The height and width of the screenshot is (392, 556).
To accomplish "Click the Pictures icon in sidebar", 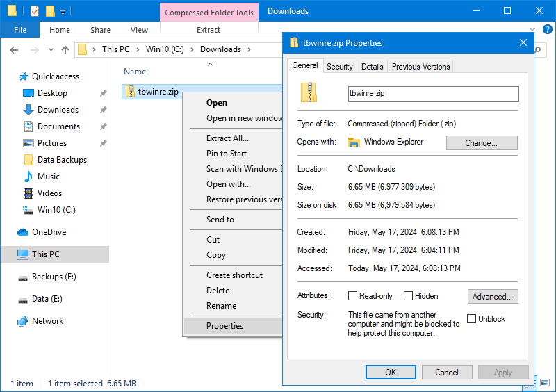I will pyautogui.click(x=28, y=143).
